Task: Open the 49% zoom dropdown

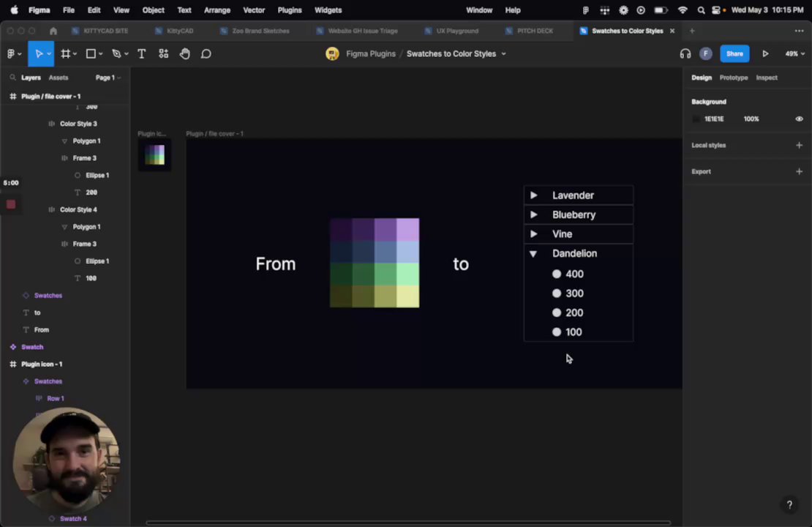Action: point(794,53)
